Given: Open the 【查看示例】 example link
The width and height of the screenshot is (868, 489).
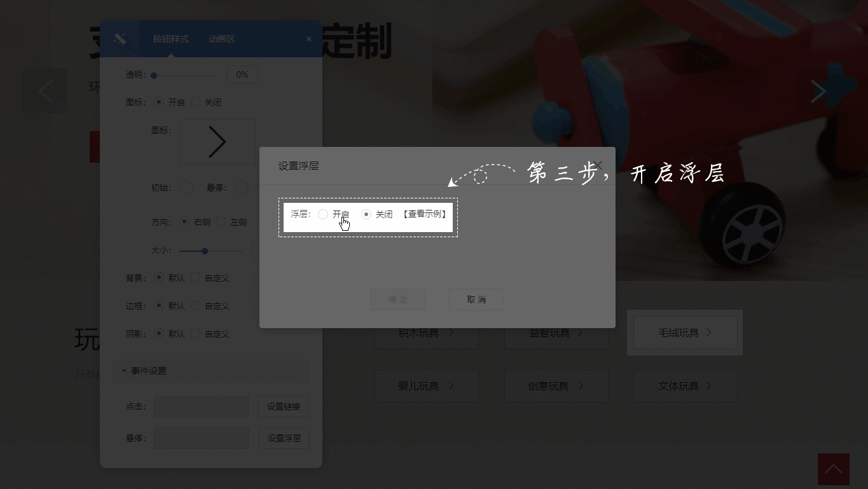Looking at the screenshot, I should tap(425, 214).
